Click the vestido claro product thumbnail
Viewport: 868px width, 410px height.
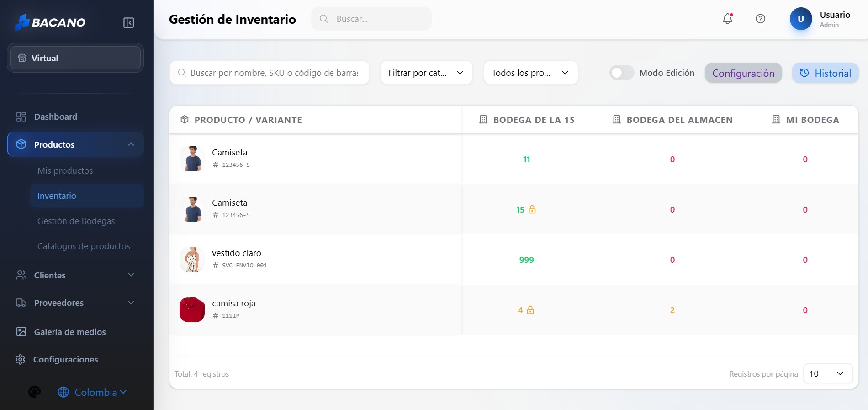pyautogui.click(x=192, y=259)
